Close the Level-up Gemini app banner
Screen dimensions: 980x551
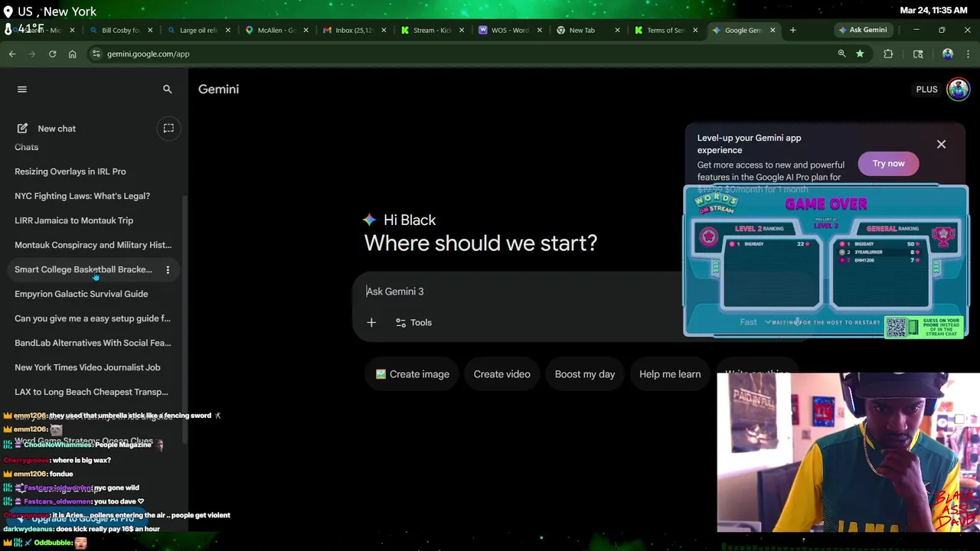pyautogui.click(x=941, y=145)
